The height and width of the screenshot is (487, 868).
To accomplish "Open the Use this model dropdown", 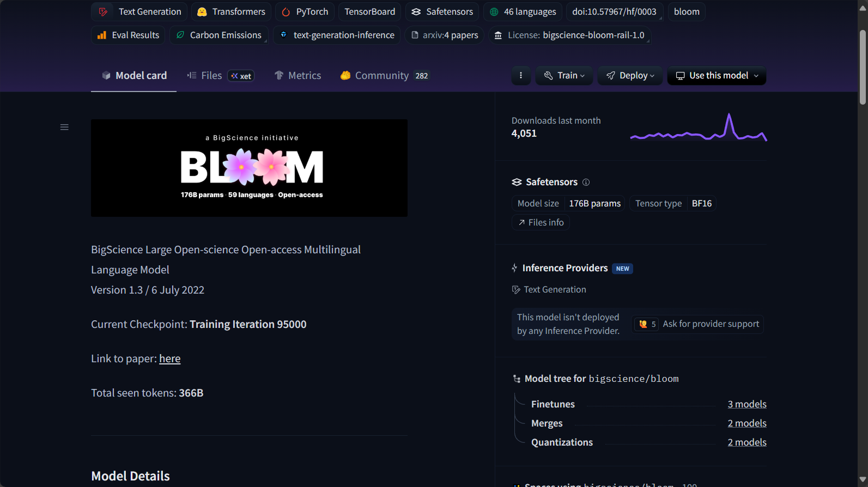I will point(717,76).
